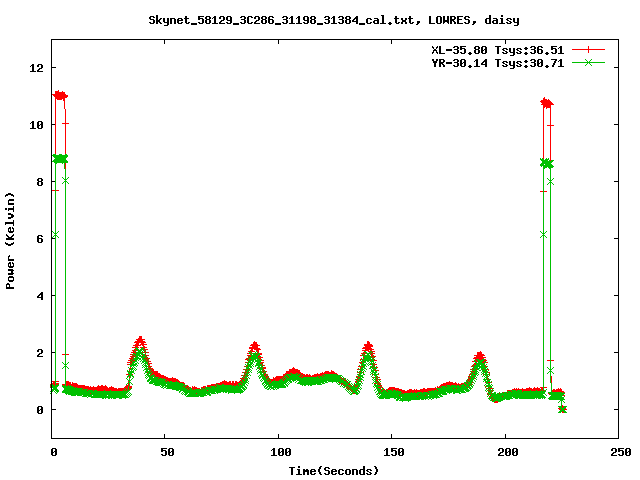This screenshot has width=640, height=480.
Task: Click x-axis tick label 50
Action: [167, 452]
